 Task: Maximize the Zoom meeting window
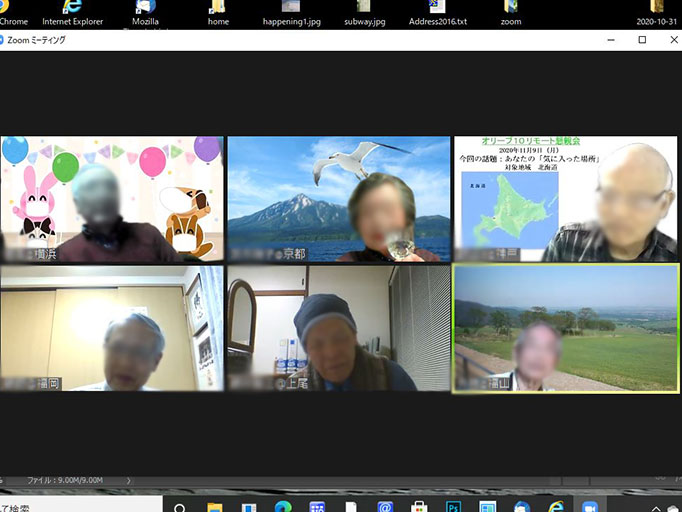642,40
